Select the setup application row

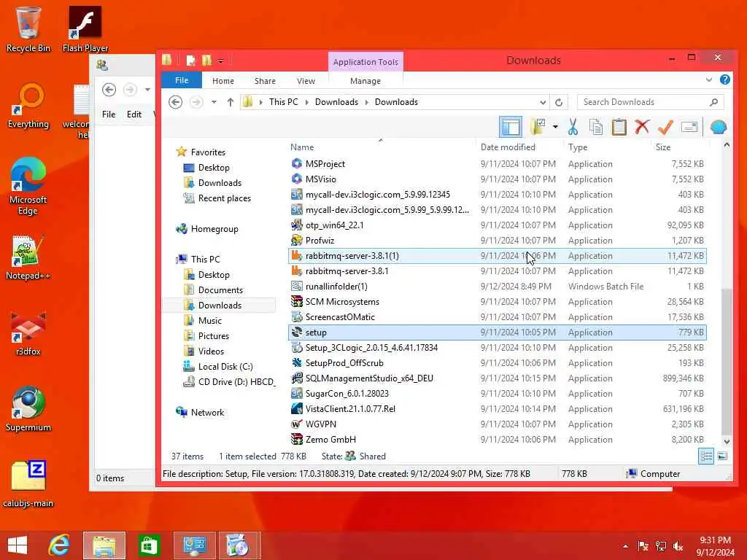click(498, 332)
